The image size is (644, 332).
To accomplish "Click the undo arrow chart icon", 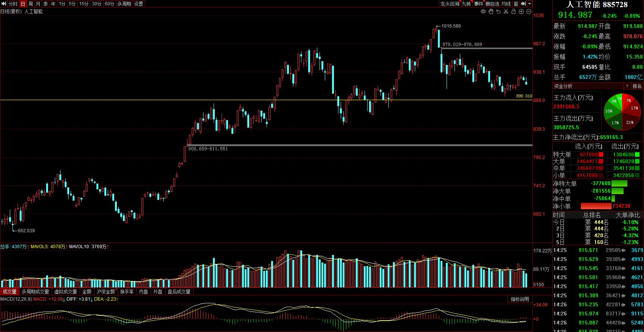I will (498, 12).
